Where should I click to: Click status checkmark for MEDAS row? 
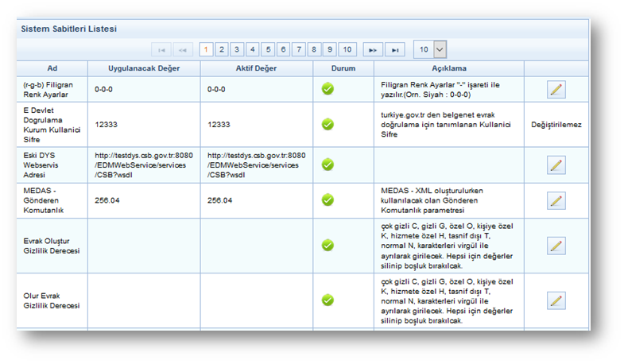click(x=328, y=199)
